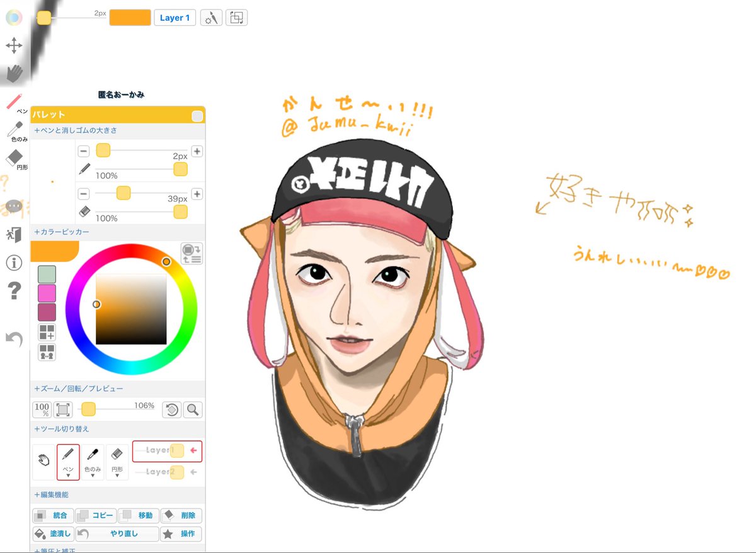Click the 操作 star button
This screenshot has height=553, width=756.
coord(181,534)
